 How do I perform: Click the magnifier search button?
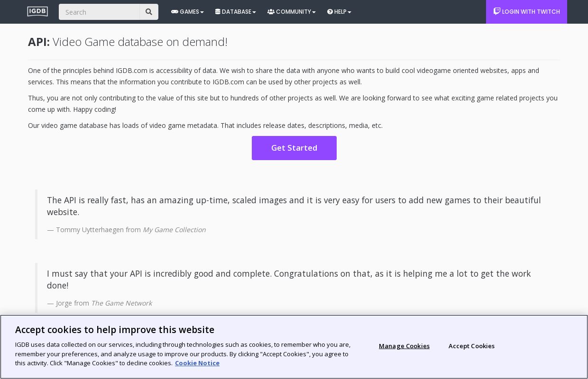tap(149, 12)
